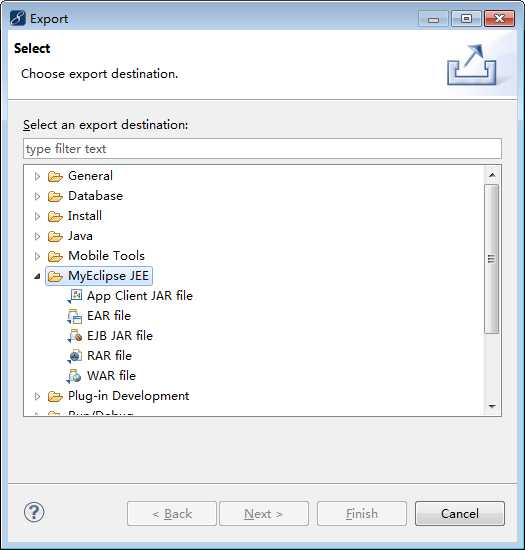This screenshot has width=525, height=550.
Task: Click the WAR file icon
Action: click(x=74, y=376)
